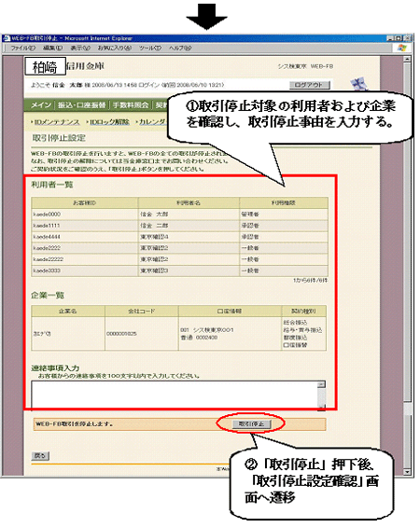Image resolution: width=420 pixels, height=527 pixels.
Task: Open the ファイル(F) menu
Action: point(22,49)
